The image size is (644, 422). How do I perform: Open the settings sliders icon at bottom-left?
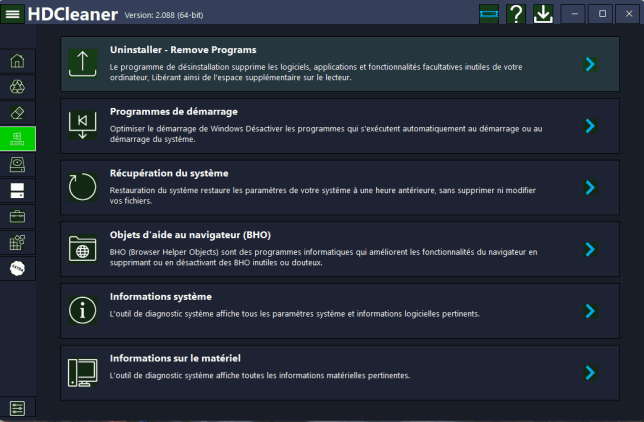[x=18, y=407]
